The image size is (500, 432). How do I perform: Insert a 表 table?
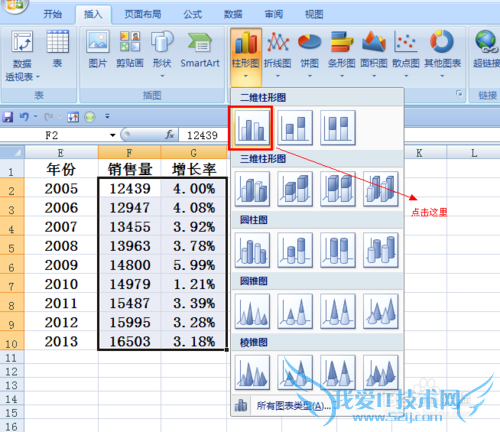coord(57,50)
